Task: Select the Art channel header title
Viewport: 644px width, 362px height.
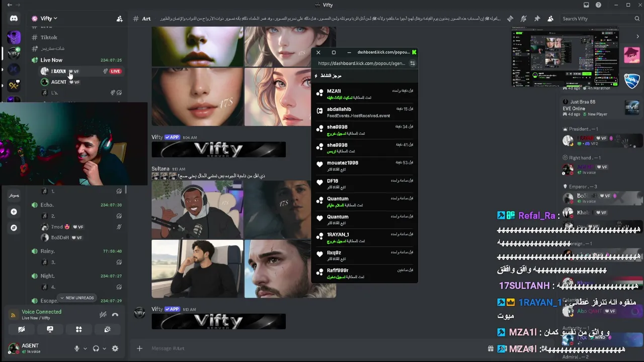Action: pyautogui.click(x=146, y=19)
